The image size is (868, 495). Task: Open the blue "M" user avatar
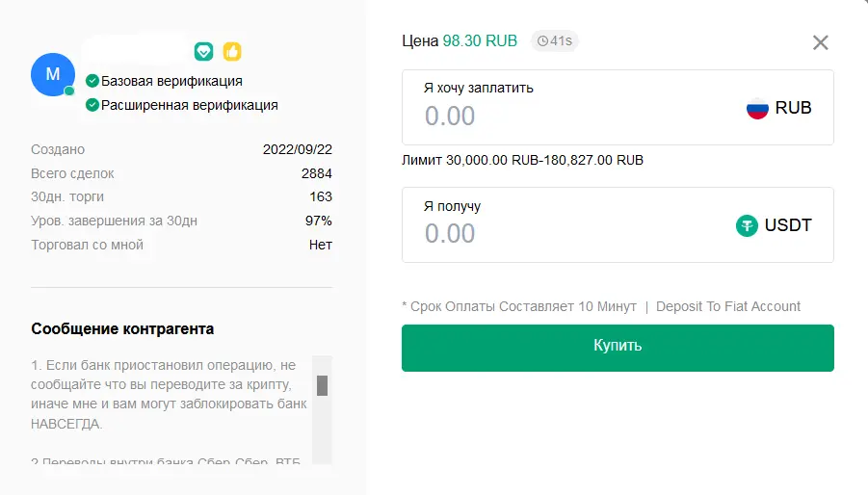click(53, 74)
